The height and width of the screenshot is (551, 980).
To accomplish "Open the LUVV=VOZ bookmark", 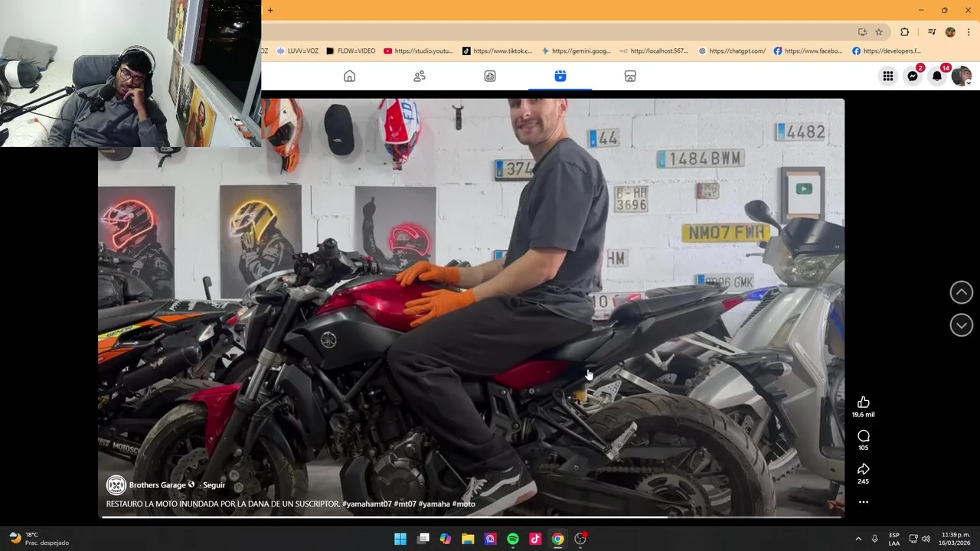I will click(x=297, y=51).
